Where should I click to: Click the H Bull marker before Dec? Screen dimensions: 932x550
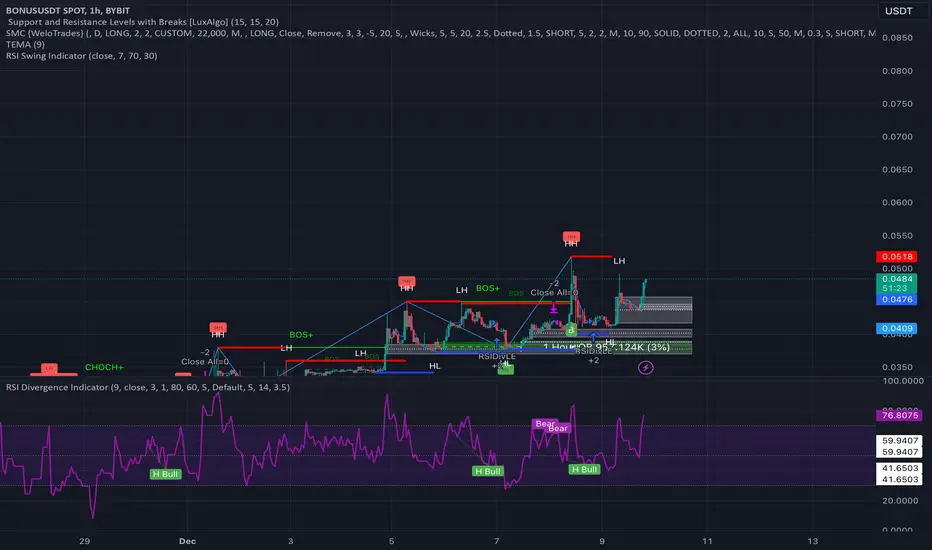tap(165, 474)
